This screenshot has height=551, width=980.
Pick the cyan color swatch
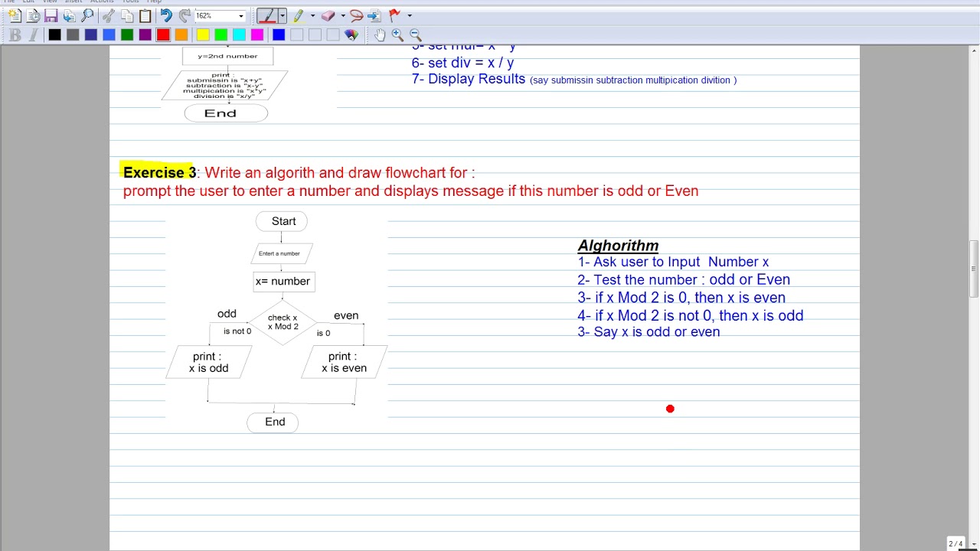point(239,34)
